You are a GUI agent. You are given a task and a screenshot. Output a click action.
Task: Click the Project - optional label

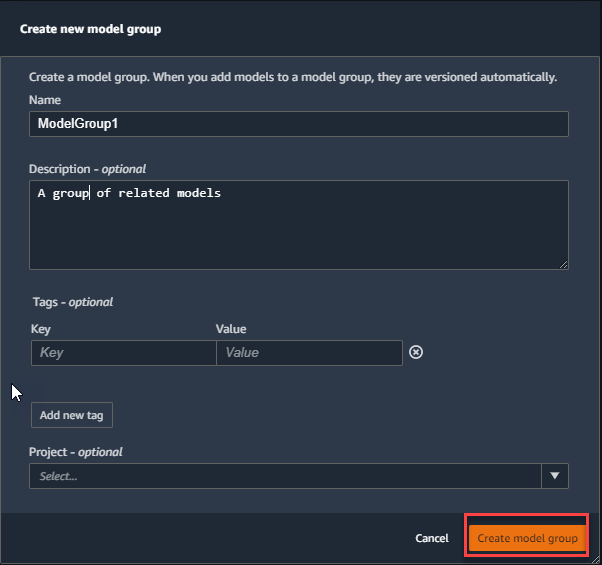76,452
